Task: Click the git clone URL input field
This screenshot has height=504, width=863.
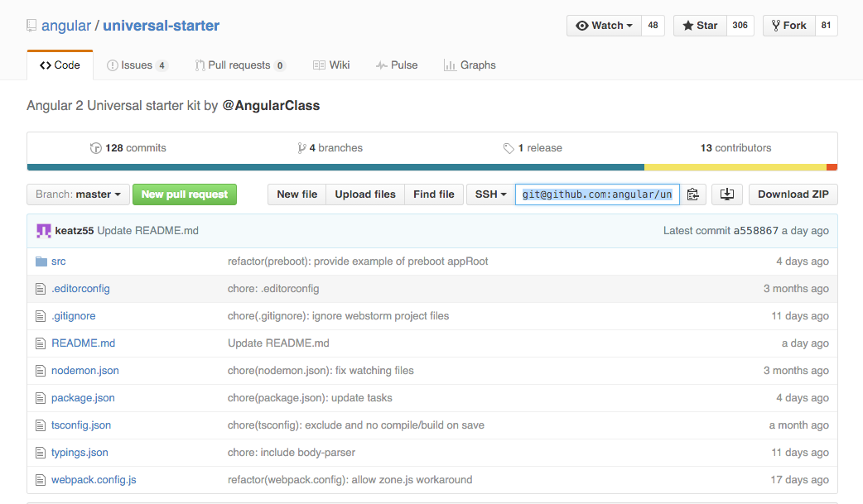Action: pos(597,194)
